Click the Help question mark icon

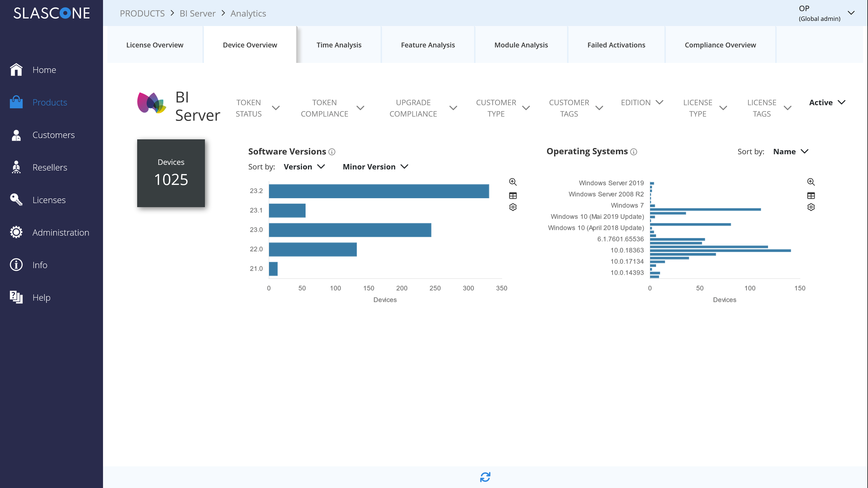16,297
